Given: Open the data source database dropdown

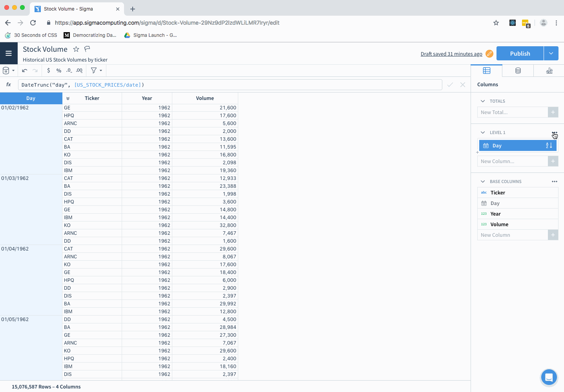Looking at the screenshot, I should 9,71.
